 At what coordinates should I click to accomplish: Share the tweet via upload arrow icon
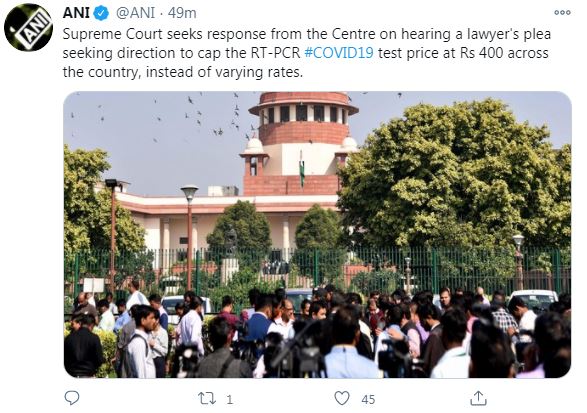(x=478, y=398)
